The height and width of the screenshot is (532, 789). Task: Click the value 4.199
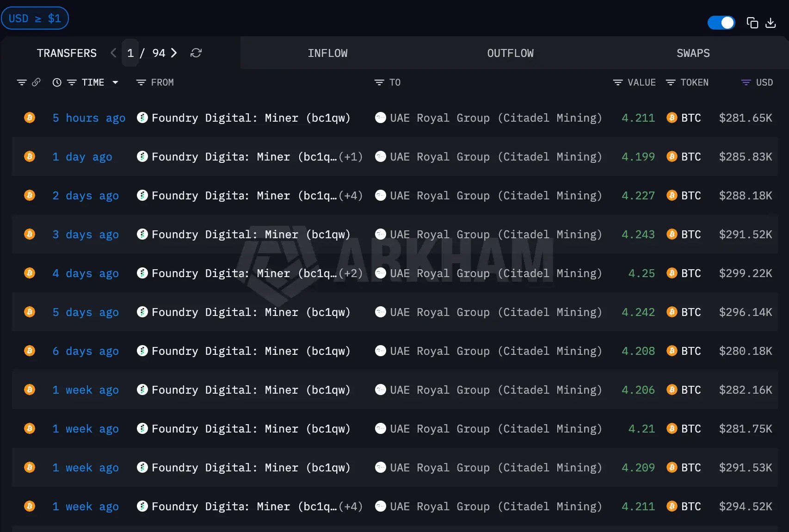[x=638, y=157]
